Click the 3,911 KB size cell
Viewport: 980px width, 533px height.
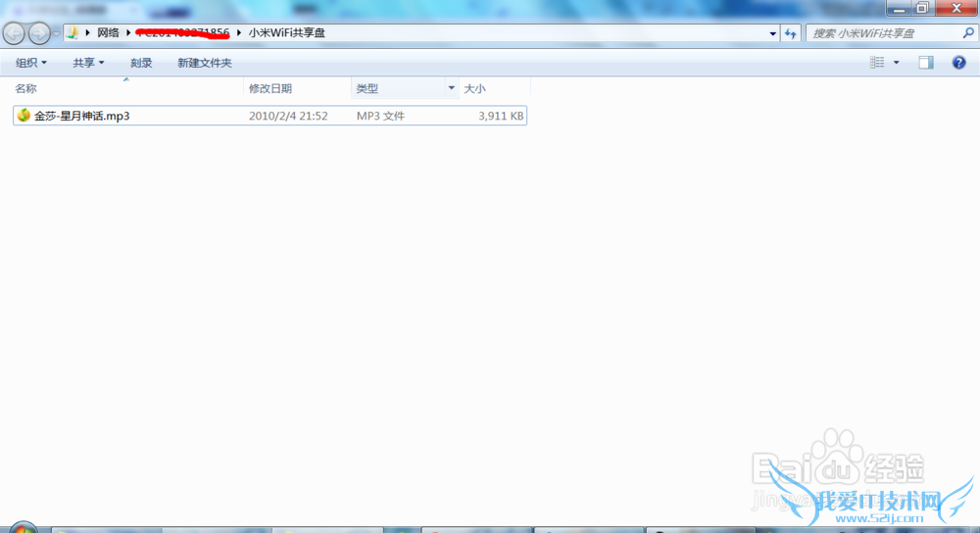(501, 116)
